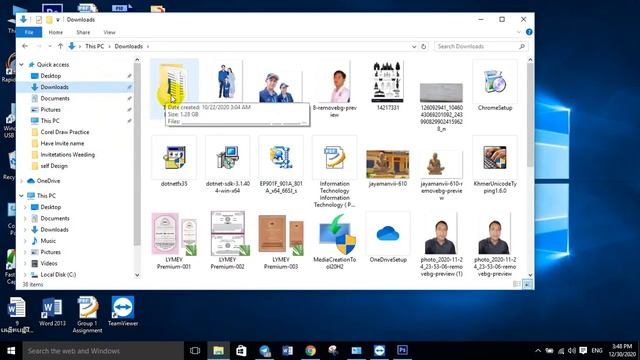Open recent locations dropdown arrow
The image size is (640, 360).
50,47
